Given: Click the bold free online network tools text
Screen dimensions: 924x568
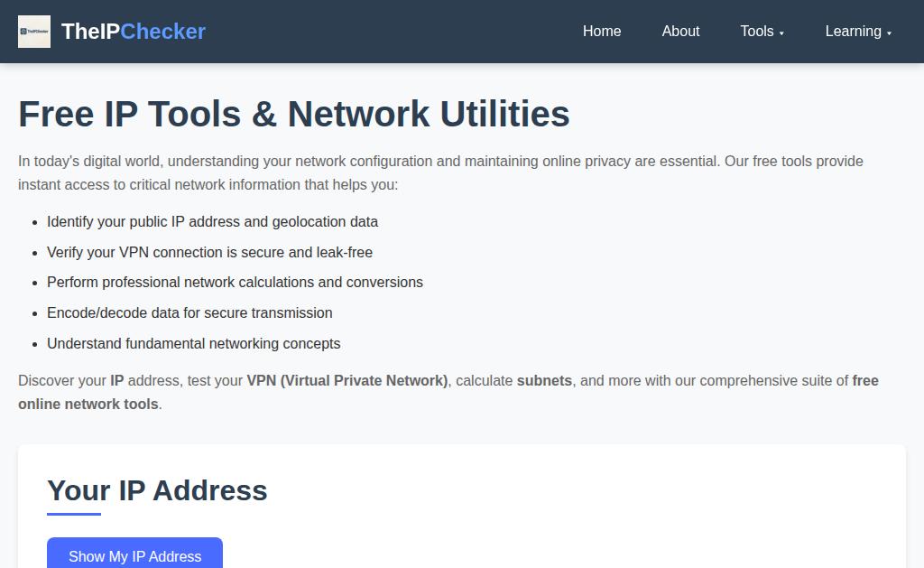Looking at the screenshot, I should 88,405.
